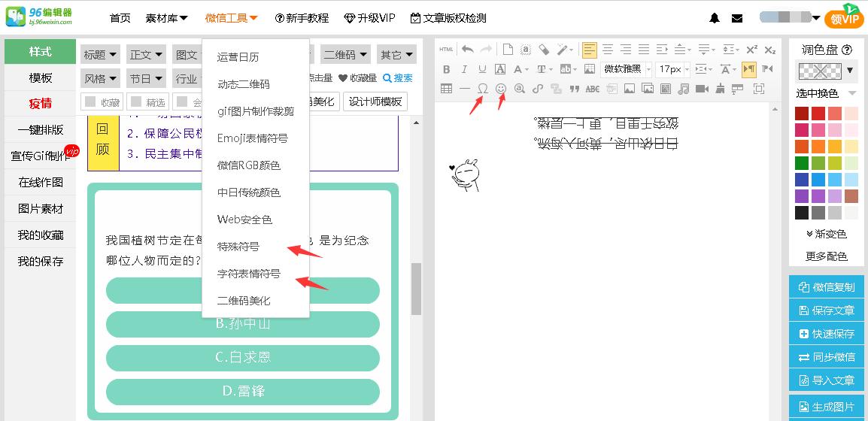868x421 pixels.
Task: Justify text alignment in editor
Action: [644, 49]
